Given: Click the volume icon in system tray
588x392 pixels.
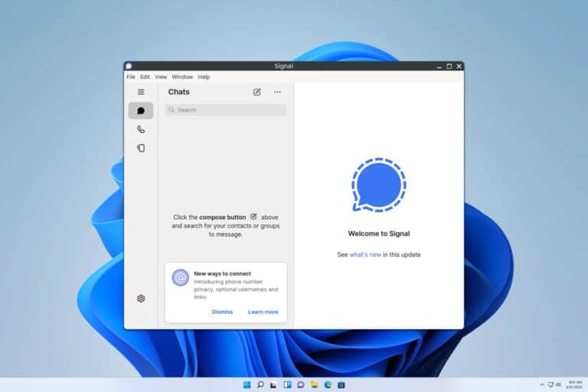Looking at the screenshot, I should pos(558,384).
